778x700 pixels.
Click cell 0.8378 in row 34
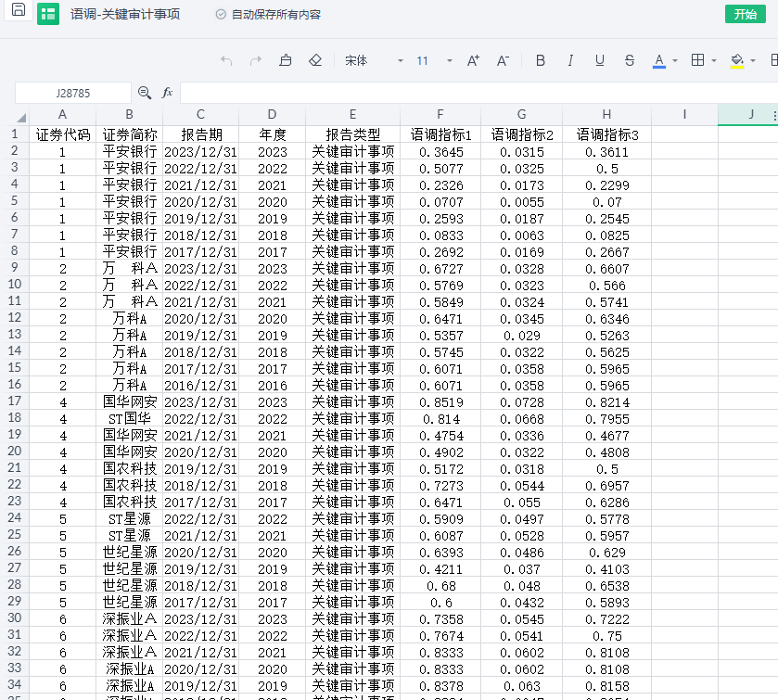(x=440, y=685)
